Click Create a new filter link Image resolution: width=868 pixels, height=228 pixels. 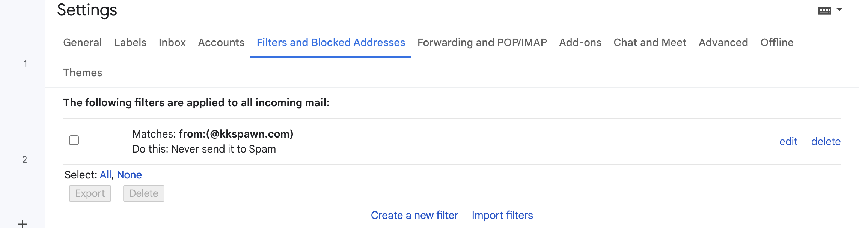pos(414,215)
